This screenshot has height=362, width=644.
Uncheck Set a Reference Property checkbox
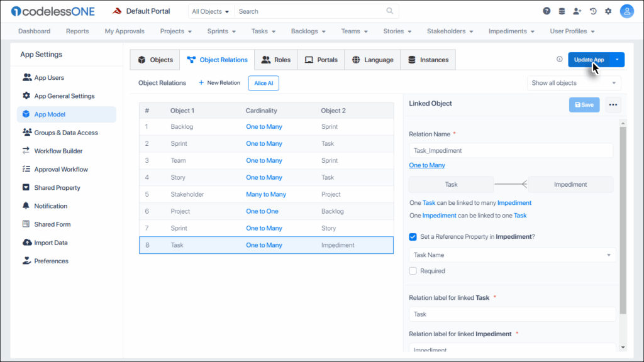point(413,237)
